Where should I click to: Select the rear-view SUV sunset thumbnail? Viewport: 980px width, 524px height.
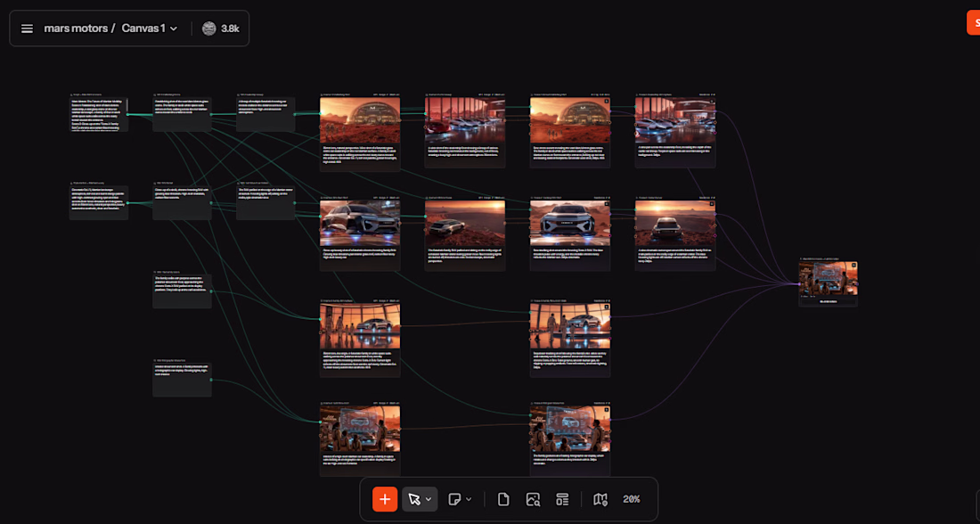point(675,223)
